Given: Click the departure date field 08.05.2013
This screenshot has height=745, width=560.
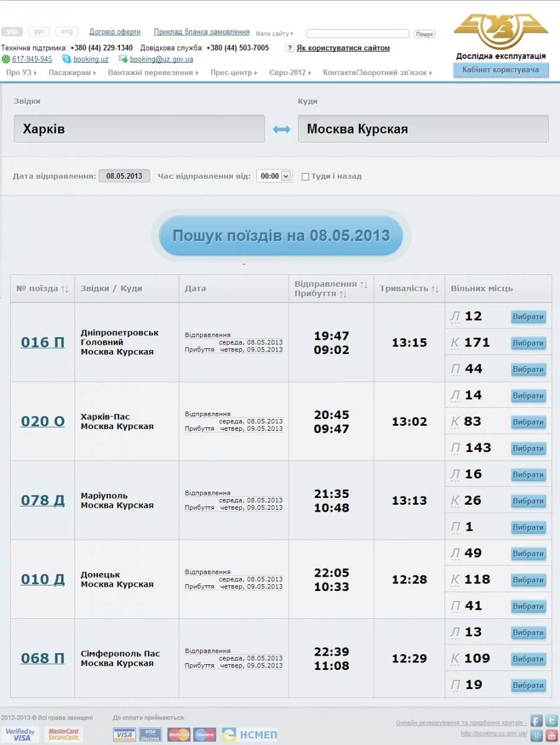Looking at the screenshot, I should (x=124, y=176).
